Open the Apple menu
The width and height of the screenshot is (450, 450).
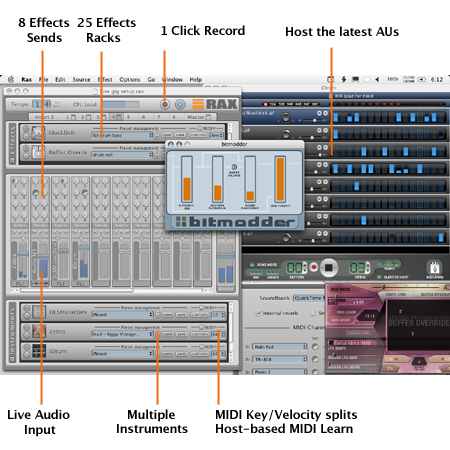(x=11, y=79)
